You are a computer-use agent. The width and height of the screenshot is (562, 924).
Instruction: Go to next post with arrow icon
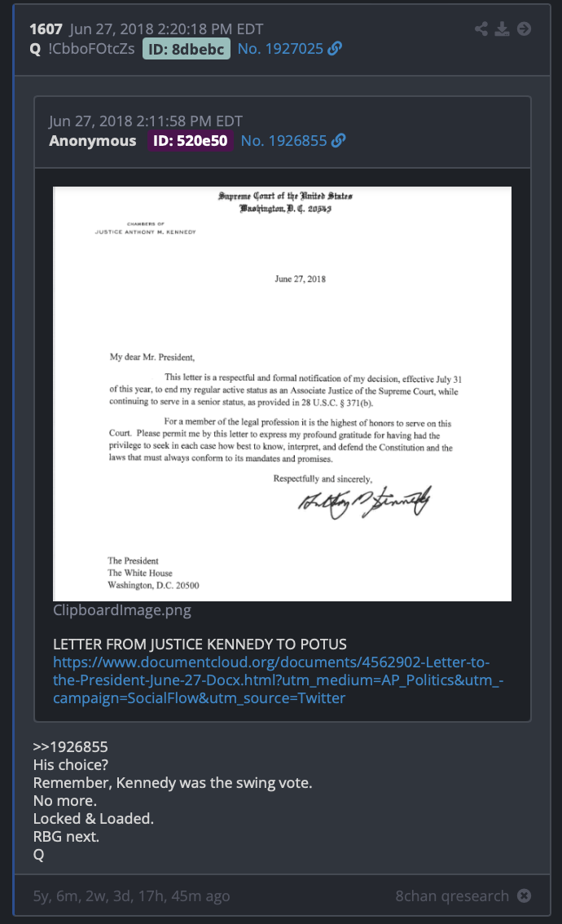pyautogui.click(x=524, y=29)
